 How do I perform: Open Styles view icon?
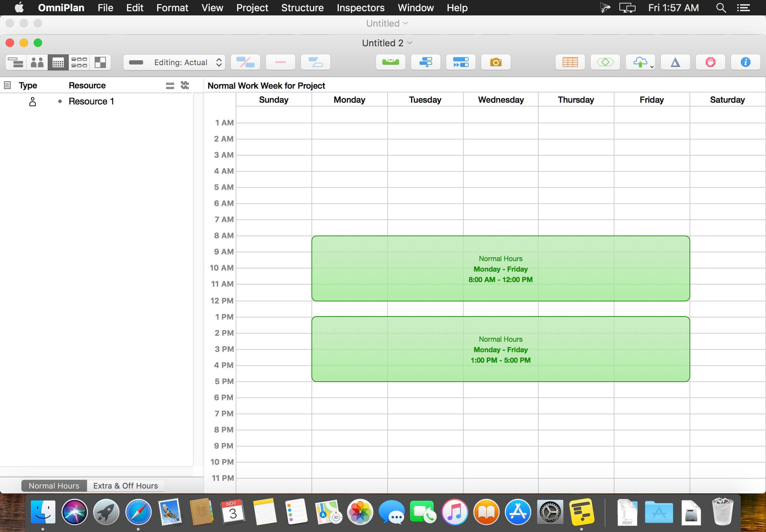pyautogui.click(x=100, y=62)
